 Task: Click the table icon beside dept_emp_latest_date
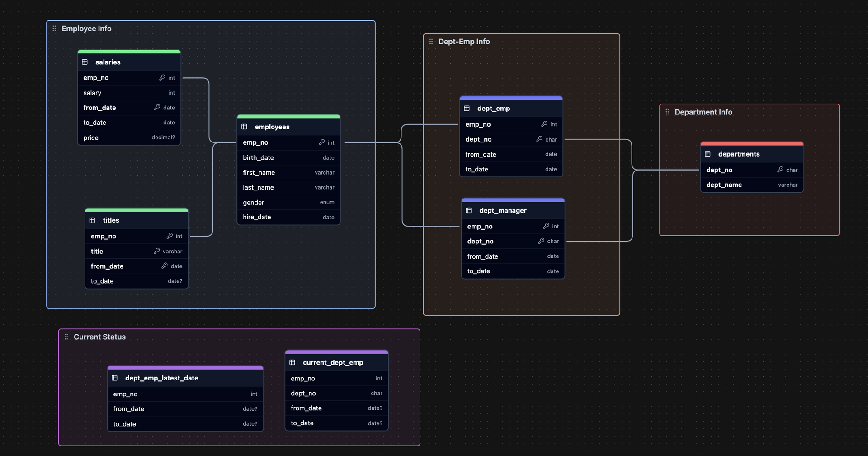(115, 378)
